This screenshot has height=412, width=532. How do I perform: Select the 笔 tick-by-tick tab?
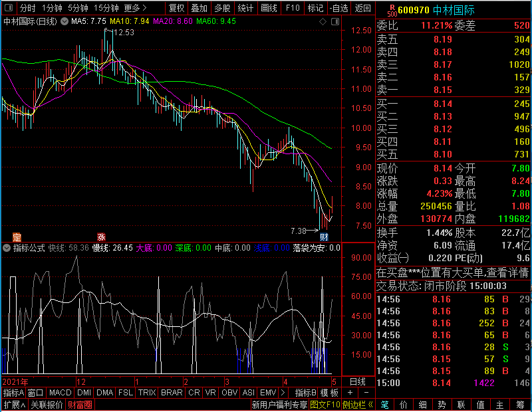pyautogui.click(x=384, y=405)
